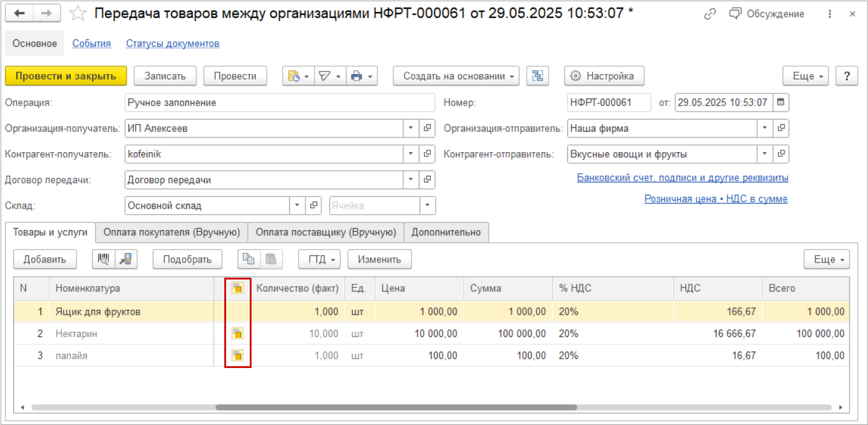Focus the Номер field НФРТ-000061
The height and width of the screenshot is (425, 868).
609,102
